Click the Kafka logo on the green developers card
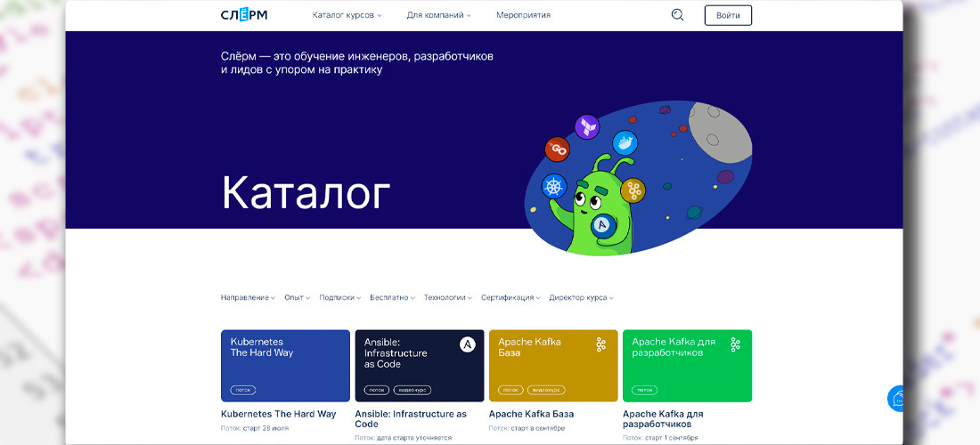Viewport: 980px width, 445px height. [x=735, y=344]
